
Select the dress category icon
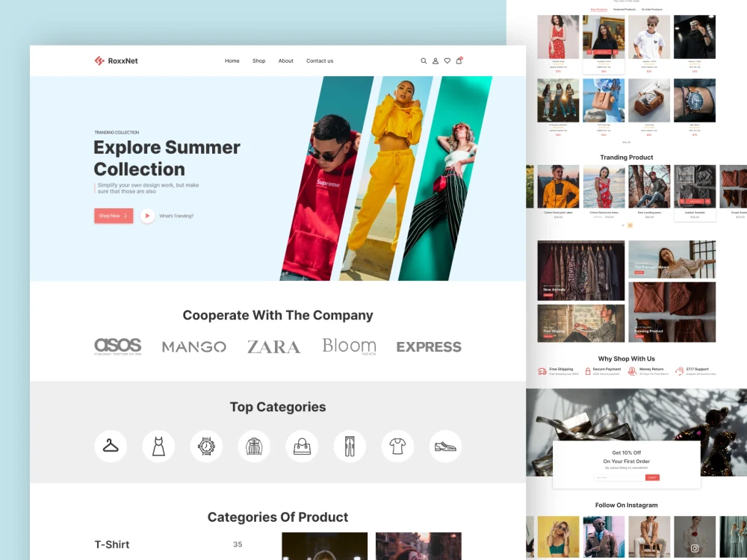pos(158,447)
